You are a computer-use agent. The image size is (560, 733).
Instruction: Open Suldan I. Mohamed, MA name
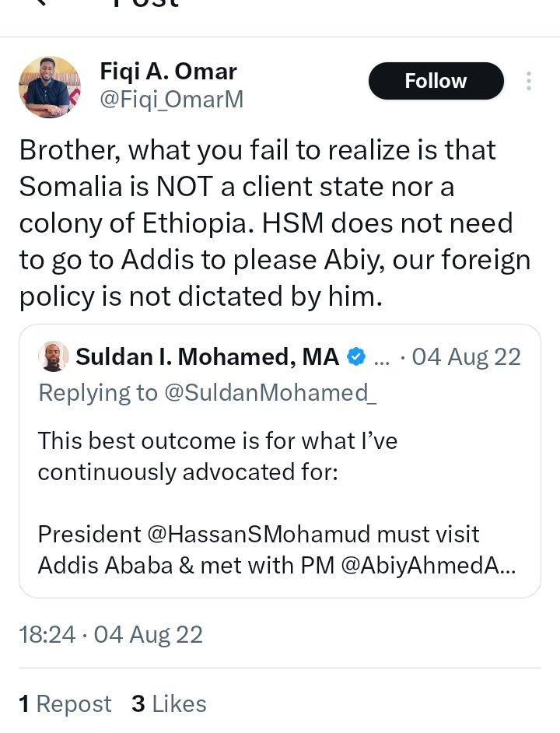(207, 356)
